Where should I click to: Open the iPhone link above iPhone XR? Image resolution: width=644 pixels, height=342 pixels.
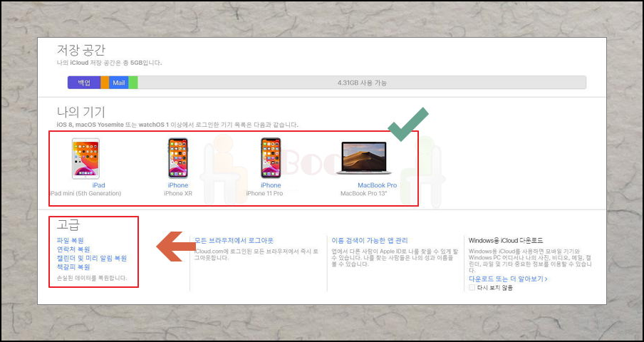[x=178, y=185]
